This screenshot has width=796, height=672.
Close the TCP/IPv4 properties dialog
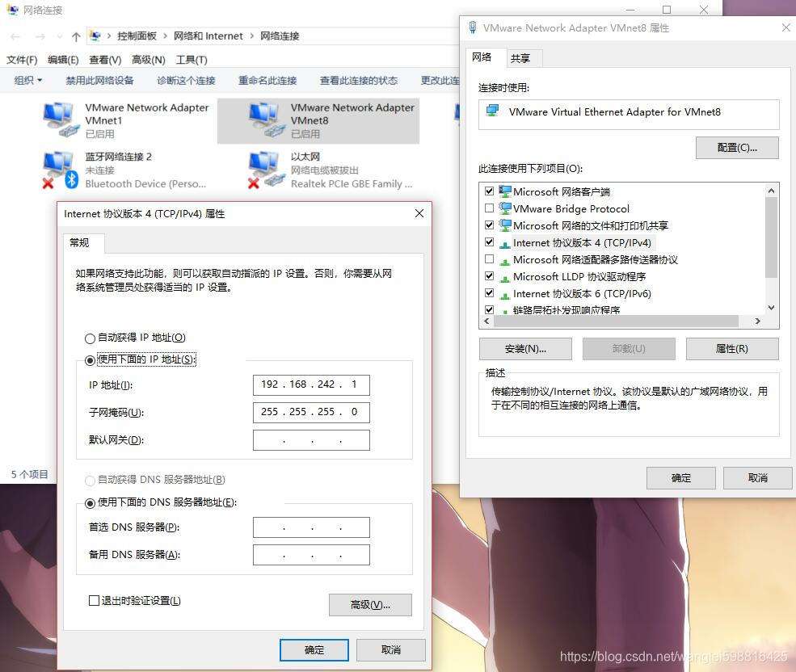pyautogui.click(x=419, y=213)
